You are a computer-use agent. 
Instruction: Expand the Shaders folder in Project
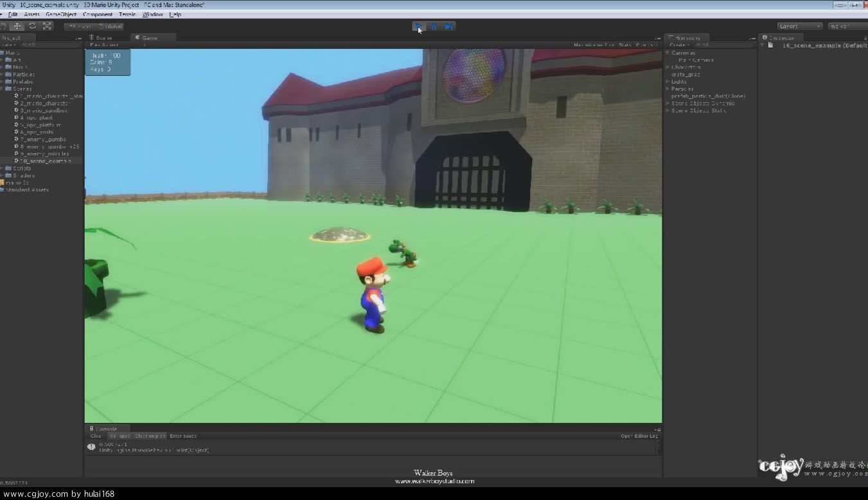click(2, 175)
